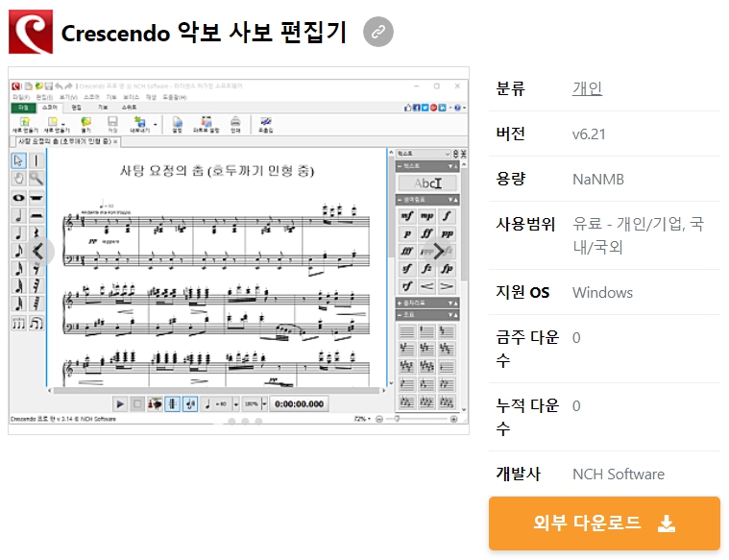Choose the triplet tuplet tool
Screen dimensions: 729x560
(18, 323)
